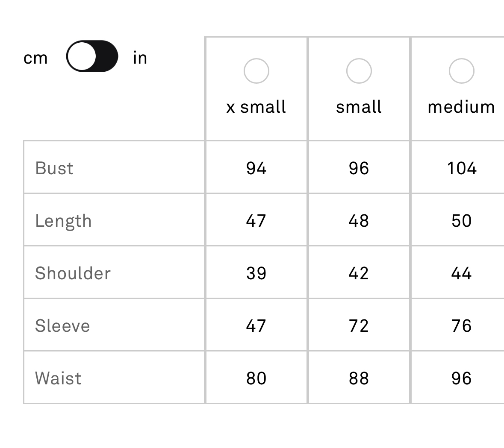Click the Sleeve row label

coord(62,325)
